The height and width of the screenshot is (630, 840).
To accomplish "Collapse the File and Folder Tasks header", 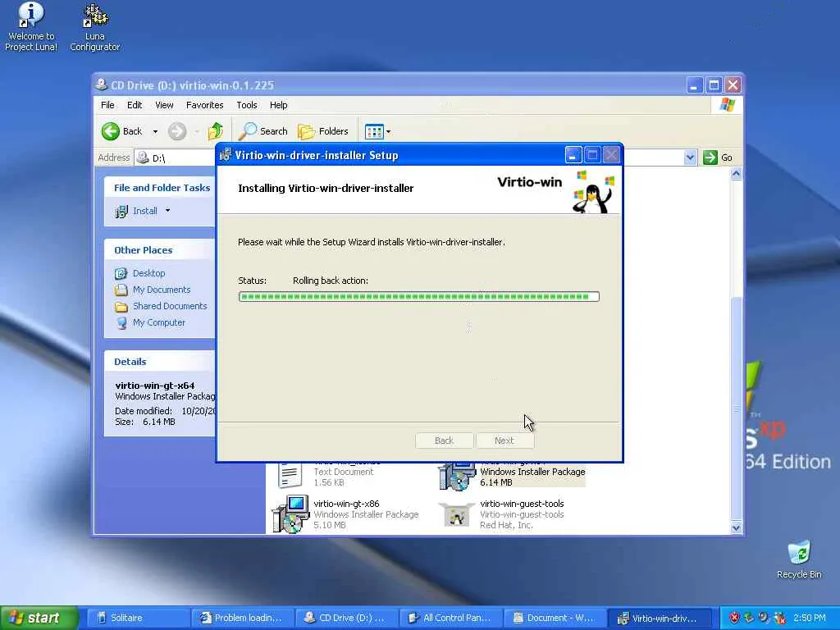I will click(160, 188).
